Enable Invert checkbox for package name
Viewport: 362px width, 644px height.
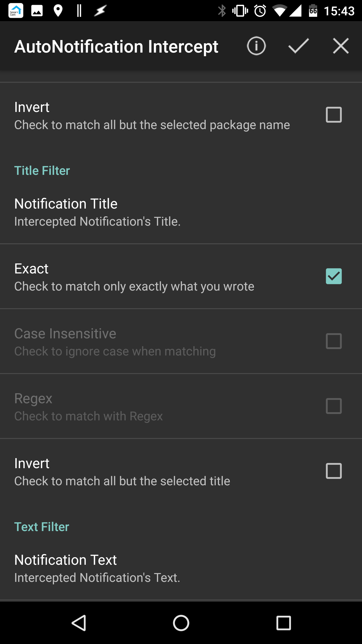[334, 115]
